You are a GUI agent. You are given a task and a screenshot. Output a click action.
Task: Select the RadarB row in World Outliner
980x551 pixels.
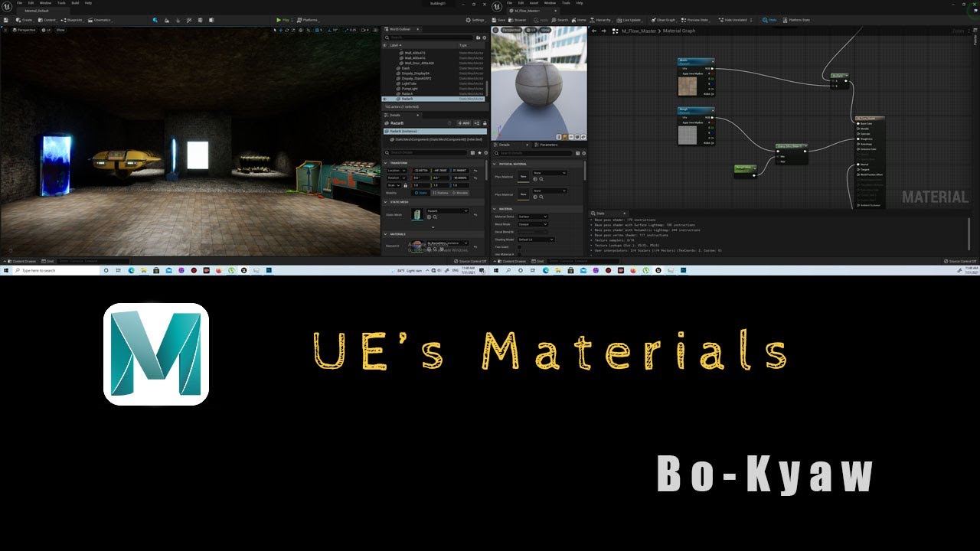pyautogui.click(x=434, y=99)
